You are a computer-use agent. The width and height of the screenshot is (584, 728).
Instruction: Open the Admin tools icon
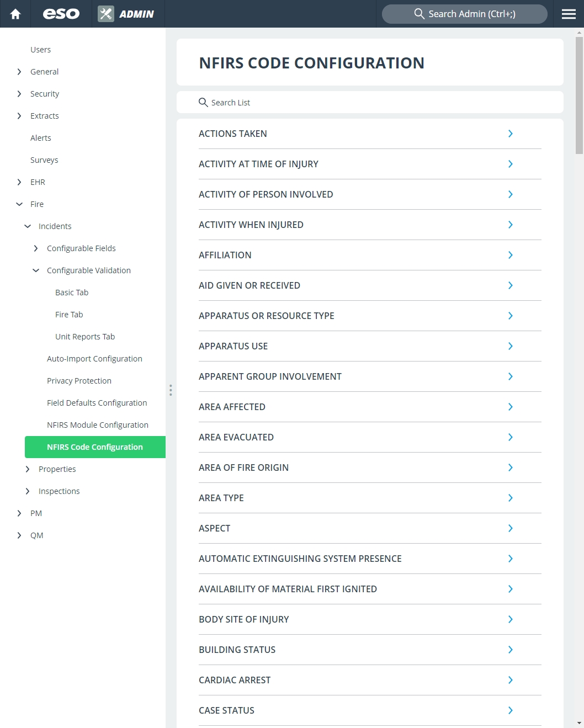[106, 14]
